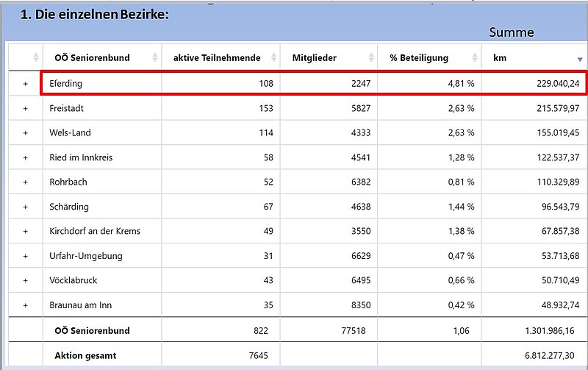Select the Aktion gesamt total row
588x370 pixels.
tap(85, 355)
